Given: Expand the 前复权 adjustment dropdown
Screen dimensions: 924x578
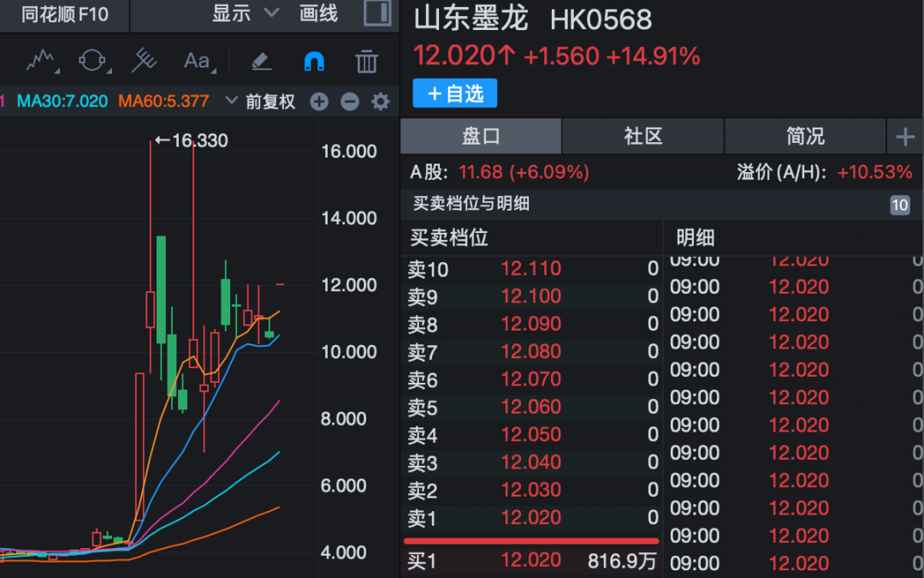Looking at the screenshot, I should coord(261,102).
